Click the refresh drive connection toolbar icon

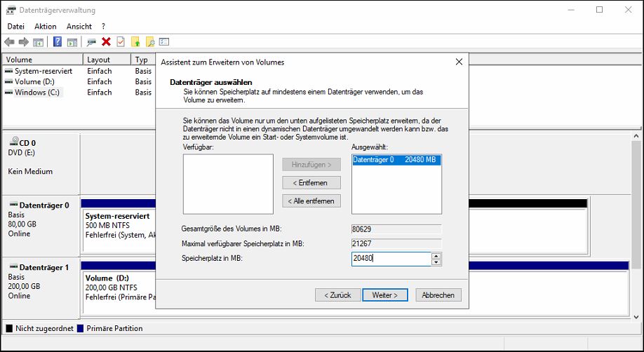click(91, 42)
